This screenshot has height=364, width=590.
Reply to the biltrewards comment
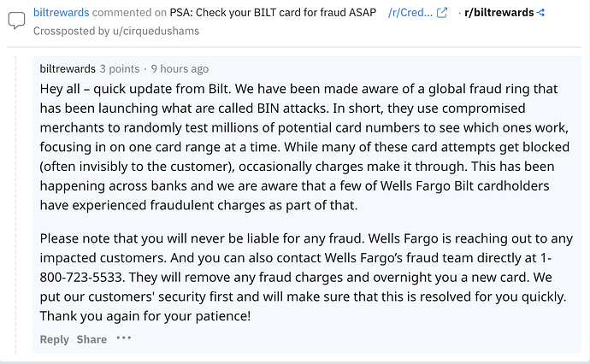pyautogui.click(x=54, y=339)
